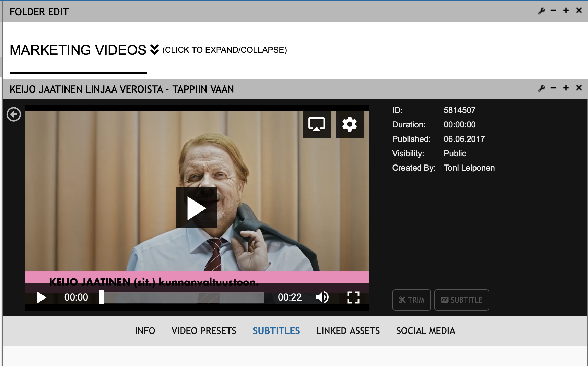Expand or collapse Marketing Videos folder

pyautogui.click(x=154, y=50)
